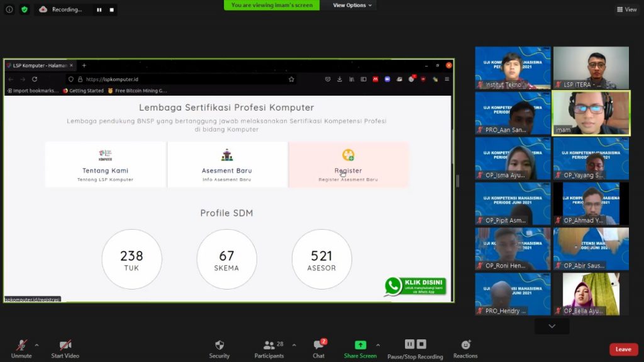Screen dimensions: 644x362
Task: Select the PRO_Hendry participant thumbnail
Action: 513,294
